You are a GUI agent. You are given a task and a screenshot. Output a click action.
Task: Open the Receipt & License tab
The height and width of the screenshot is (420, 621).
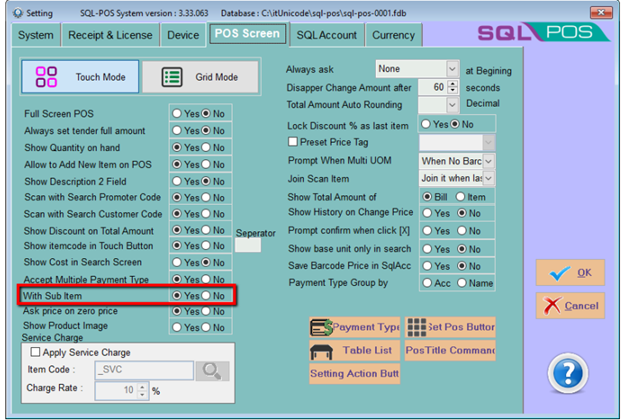(x=112, y=35)
